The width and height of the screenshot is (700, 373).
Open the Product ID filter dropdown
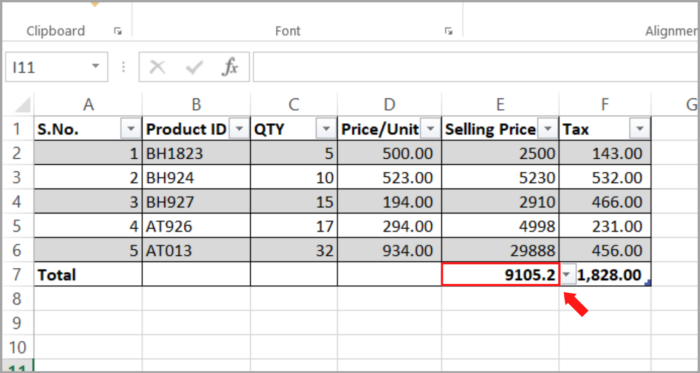click(239, 129)
